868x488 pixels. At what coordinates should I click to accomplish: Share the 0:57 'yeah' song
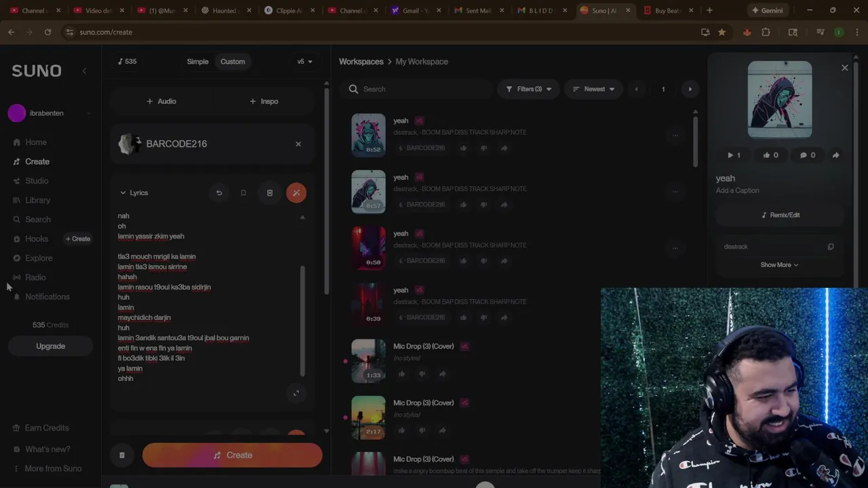tap(504, 205)
